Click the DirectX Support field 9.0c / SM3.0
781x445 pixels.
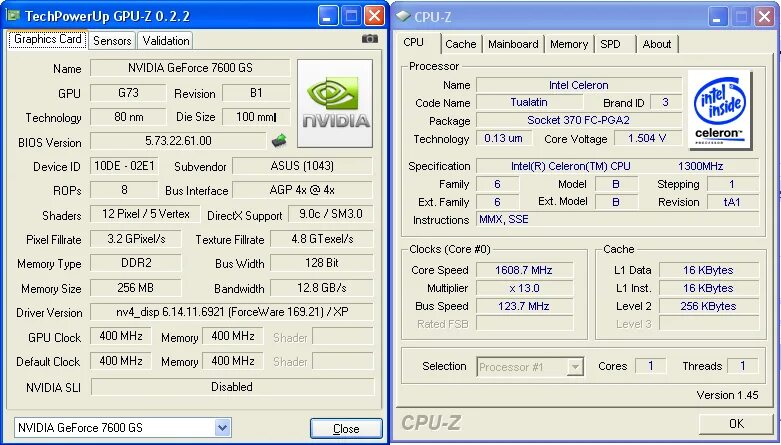[x=331, y=214]
